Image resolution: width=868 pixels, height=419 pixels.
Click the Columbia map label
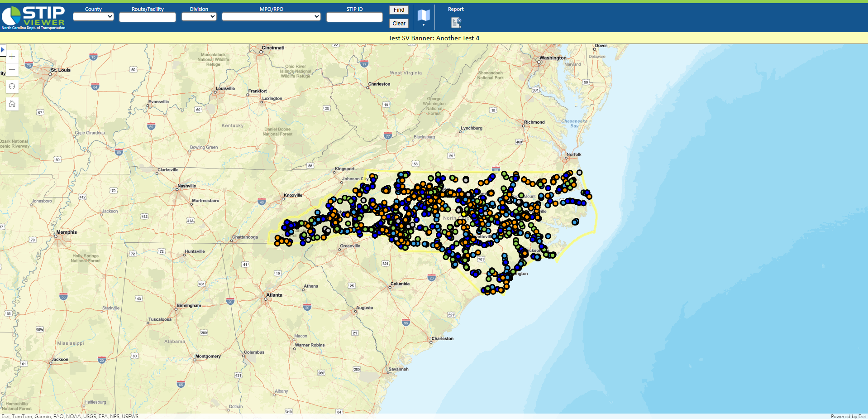click(x=400, y=284)
